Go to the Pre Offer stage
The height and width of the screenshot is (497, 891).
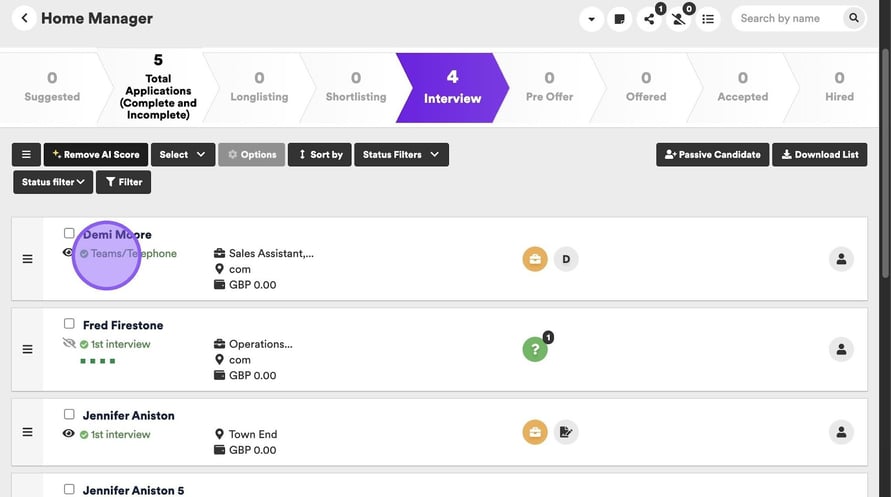click(x=548, y=87)
